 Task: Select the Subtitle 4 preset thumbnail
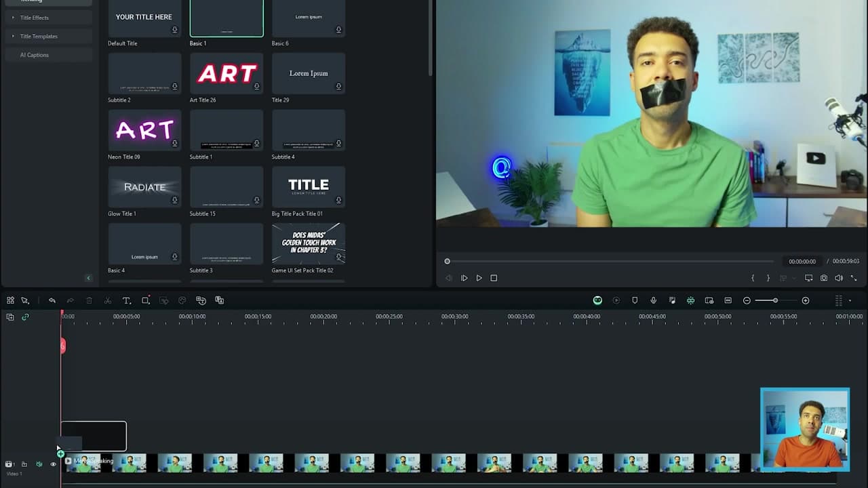(x=309, y=130)
